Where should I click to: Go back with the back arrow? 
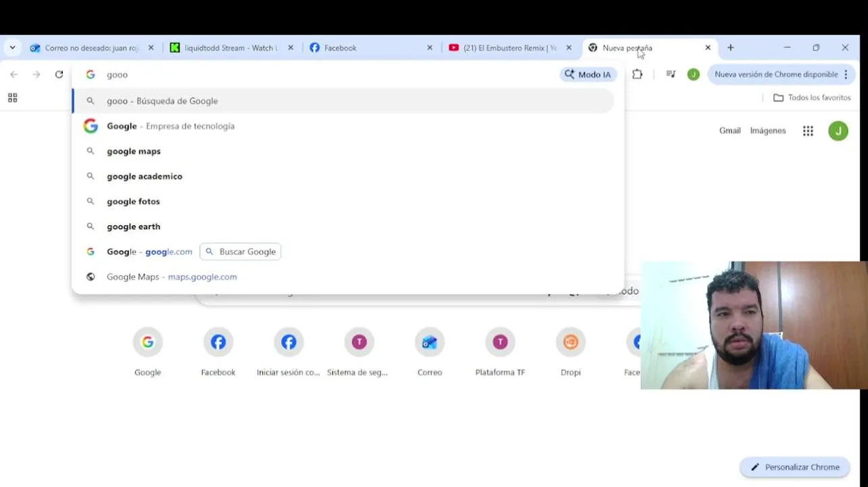(x=14, y=74)
